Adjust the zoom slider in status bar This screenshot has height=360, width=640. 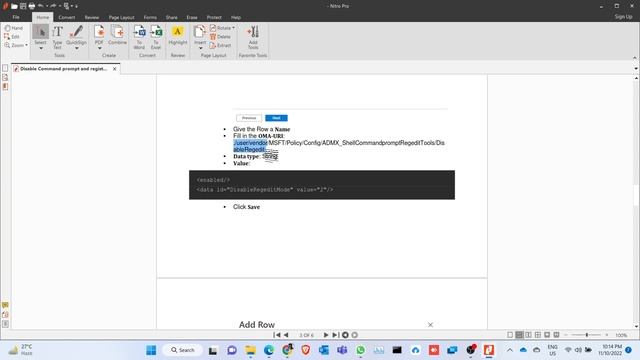pos(587,335)
